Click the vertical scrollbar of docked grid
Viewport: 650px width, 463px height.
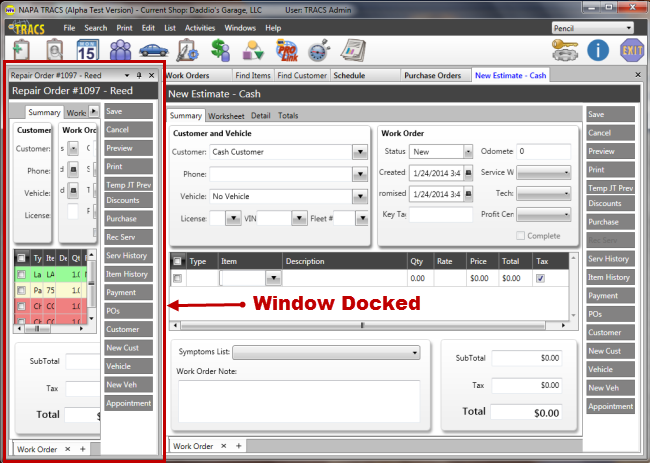92,286
